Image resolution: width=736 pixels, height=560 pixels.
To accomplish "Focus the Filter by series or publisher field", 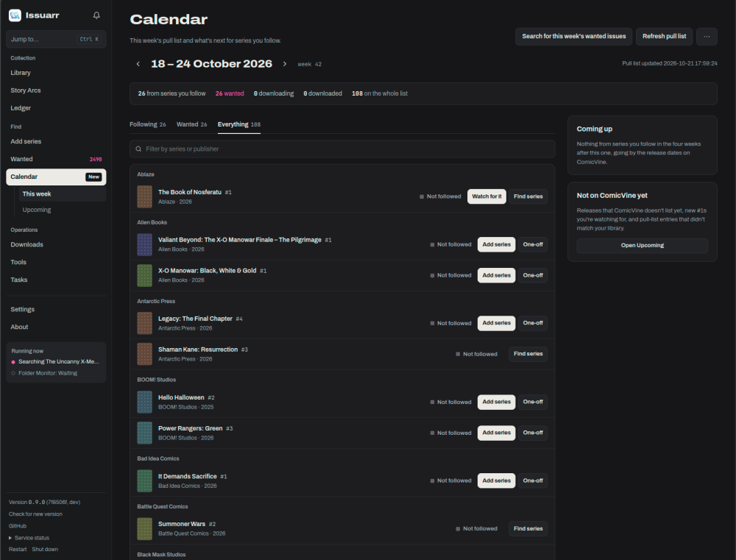I will pos(342,149).
